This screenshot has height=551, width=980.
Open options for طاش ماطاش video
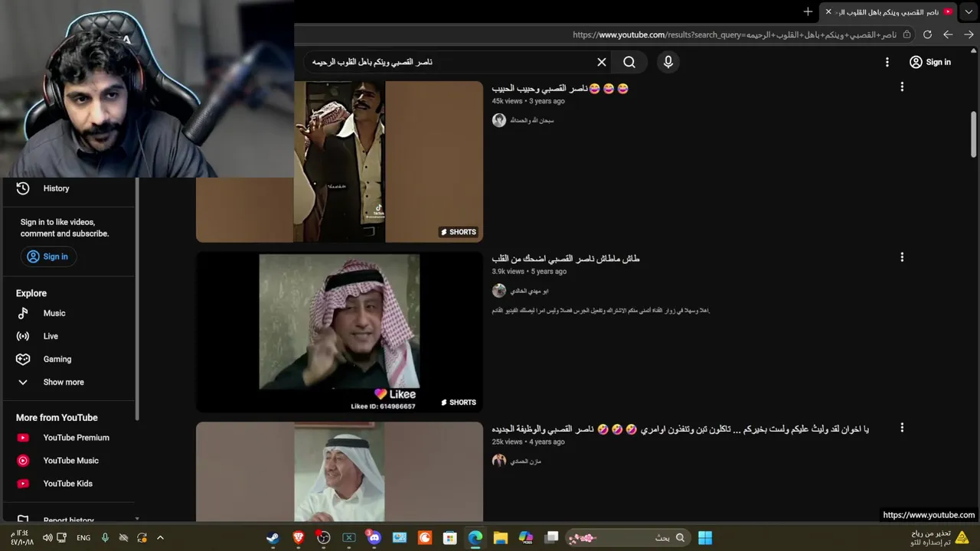[x=902, y=257]
